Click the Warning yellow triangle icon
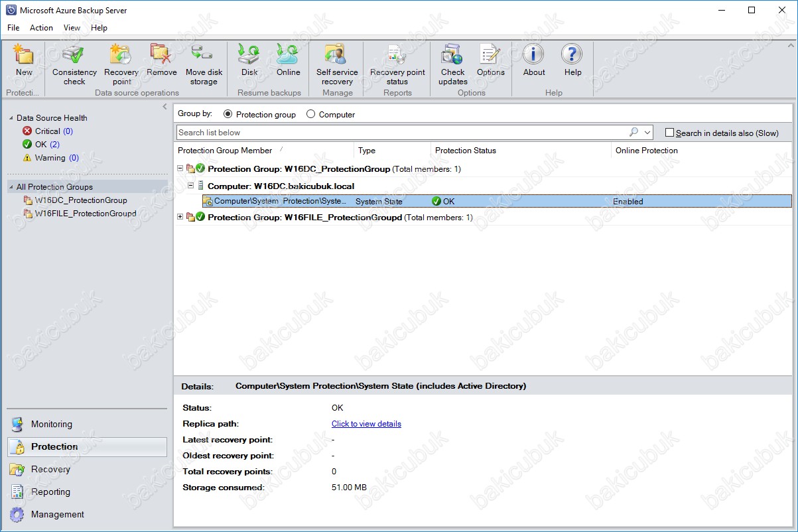The height and width of the screenshot is (532, 798). [x=27, y=158]
